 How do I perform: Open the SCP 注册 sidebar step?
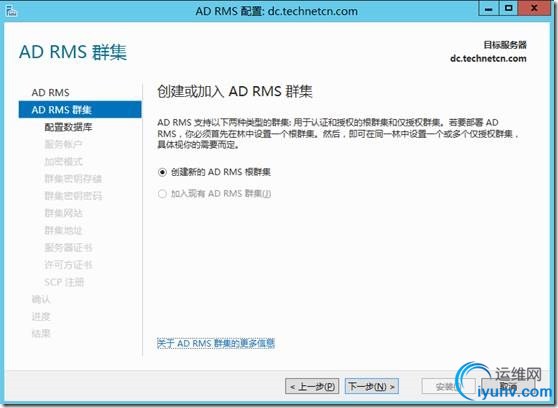click(64, 282)
